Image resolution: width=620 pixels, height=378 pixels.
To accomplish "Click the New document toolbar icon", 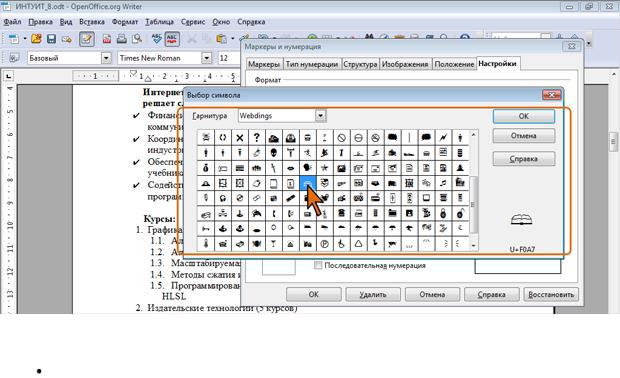I will click(x=14, y=39).
